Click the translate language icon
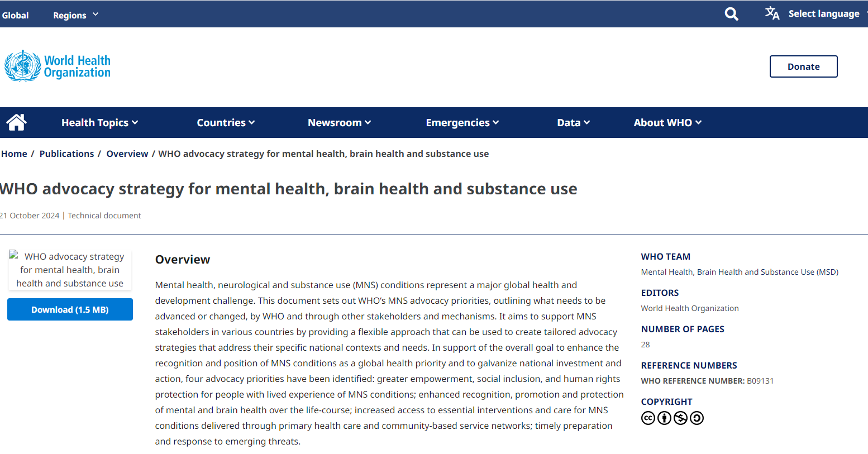 pos(772,13)
